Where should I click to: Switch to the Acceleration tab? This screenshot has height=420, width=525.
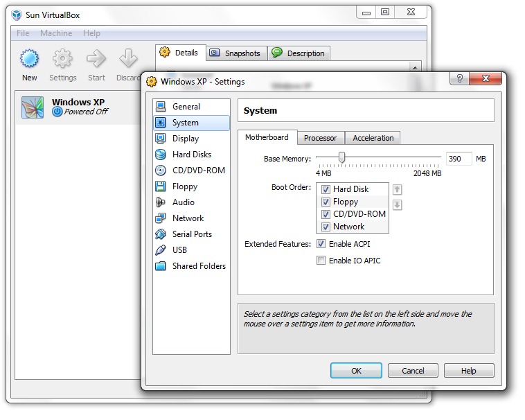pyautogui.click(x=373, y=138)
